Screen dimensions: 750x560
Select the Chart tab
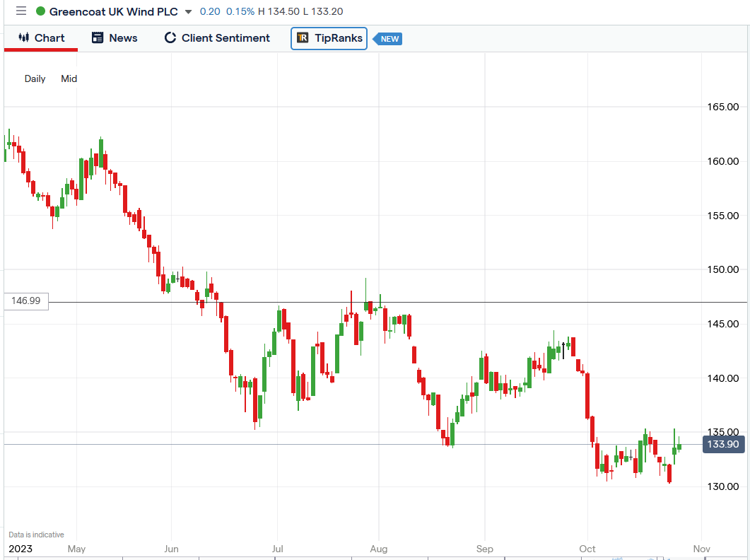(x=41, y=37)
